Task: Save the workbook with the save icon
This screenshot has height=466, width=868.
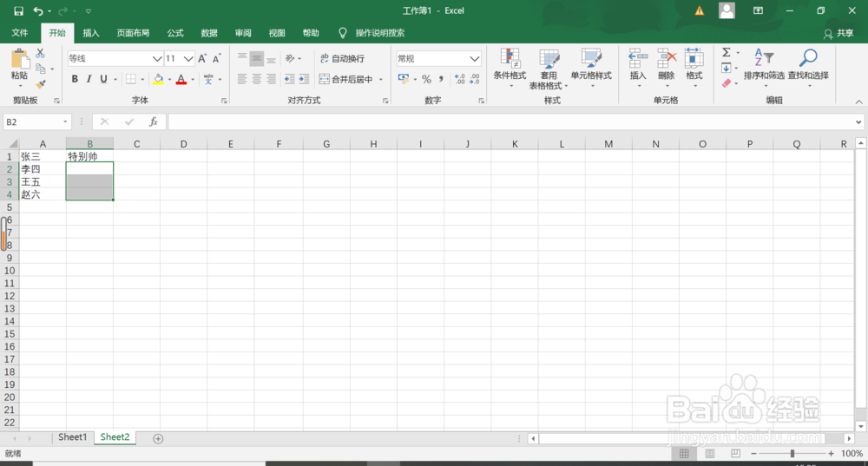Action: point(18,10)
